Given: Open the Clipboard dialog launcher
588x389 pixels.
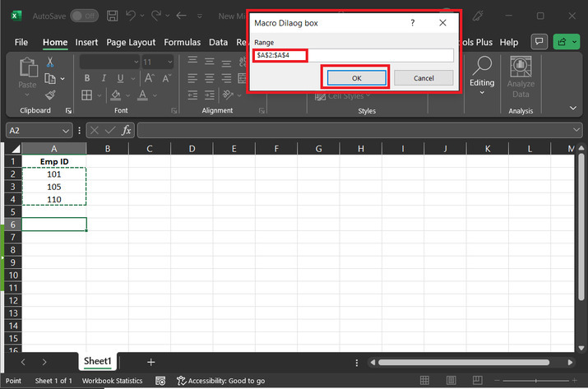Looking at the screenshot, I should click(x=68, y=110).
